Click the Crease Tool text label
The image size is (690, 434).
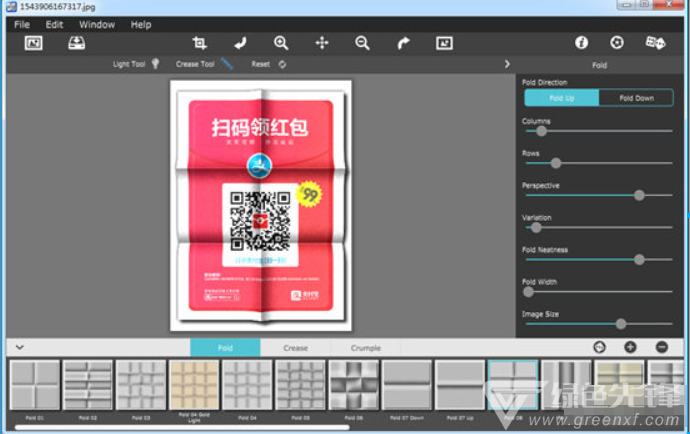click(195, 64)
